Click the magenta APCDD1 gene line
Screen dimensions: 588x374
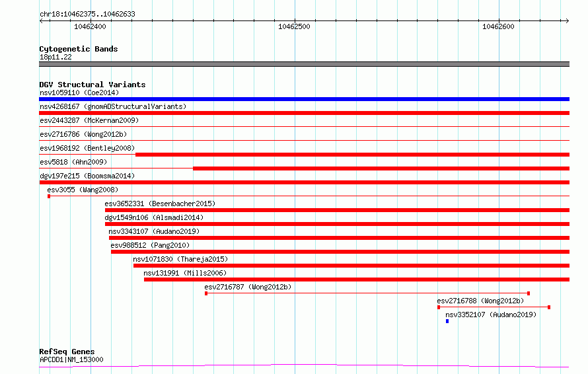click(x=304, y=365)
